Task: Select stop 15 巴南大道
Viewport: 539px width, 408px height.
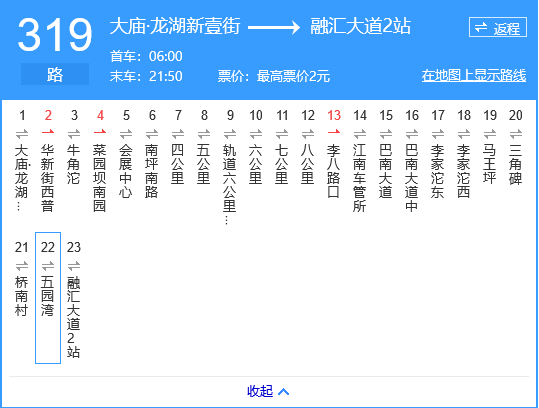Action: point(386,171)
